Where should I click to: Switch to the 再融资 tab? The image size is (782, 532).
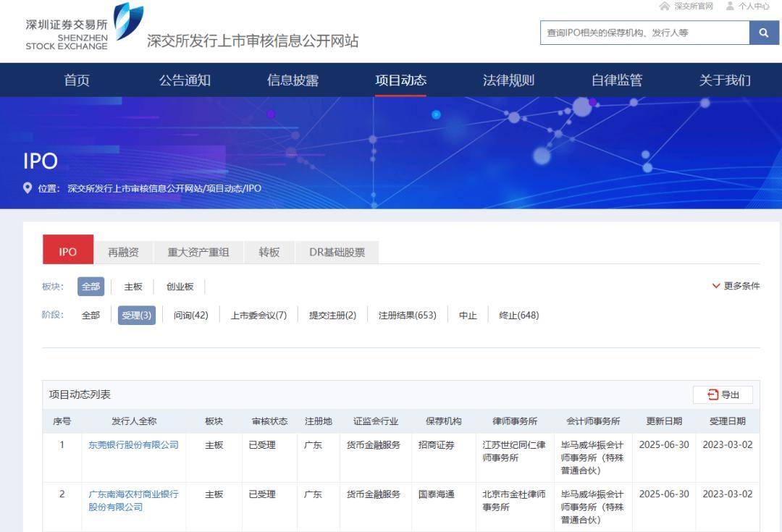tap(123, 253)
